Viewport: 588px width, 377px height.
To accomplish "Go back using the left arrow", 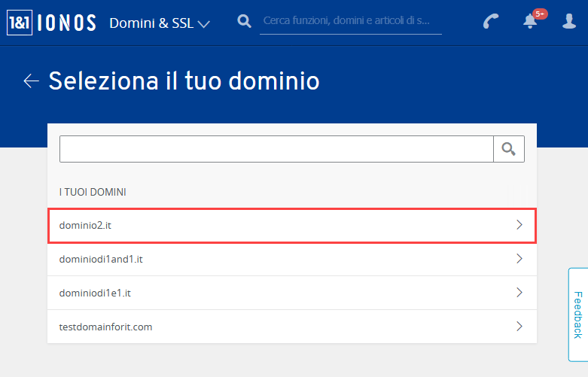I will coord(31,81).
